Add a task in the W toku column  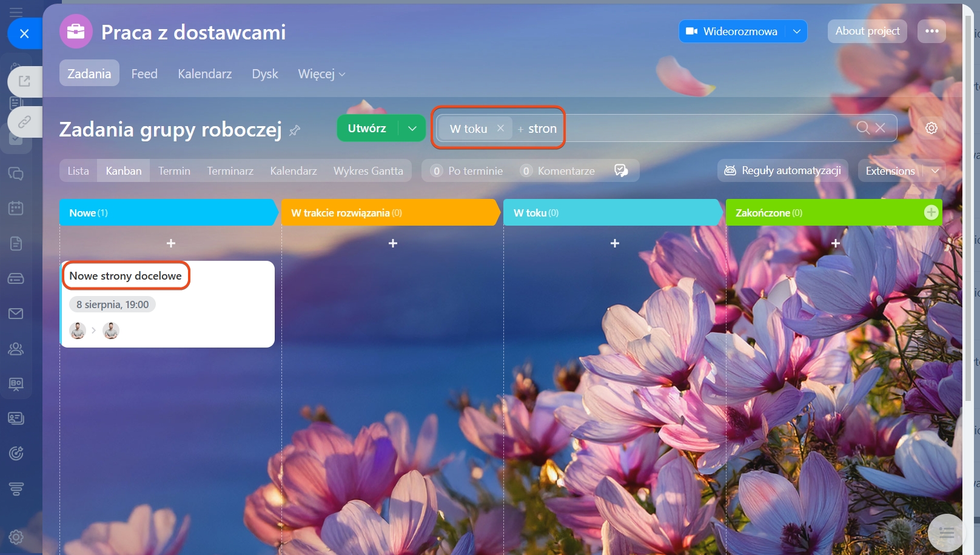click(615, 243)
